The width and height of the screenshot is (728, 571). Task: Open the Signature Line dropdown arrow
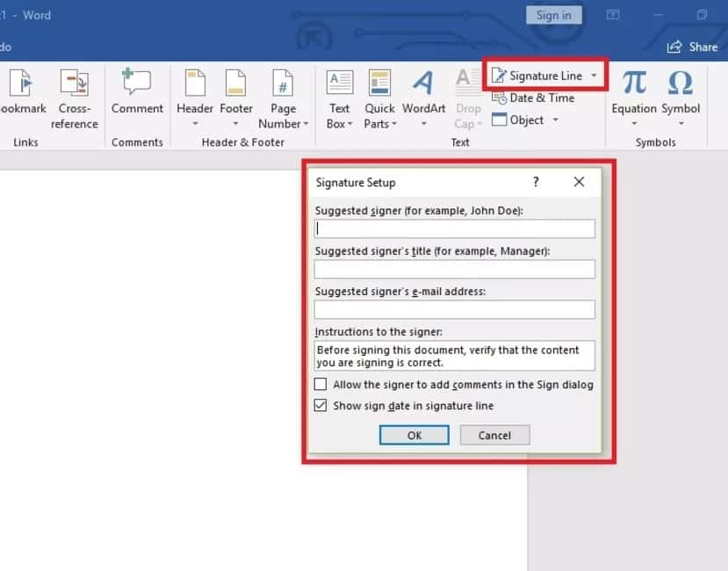(595, 76)
